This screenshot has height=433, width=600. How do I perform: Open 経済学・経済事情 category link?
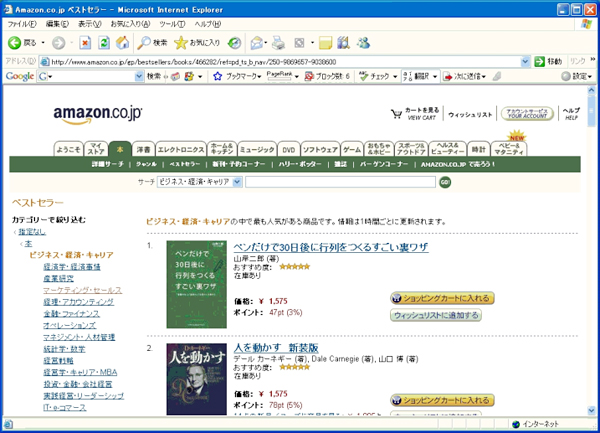[x=72, y=267]
